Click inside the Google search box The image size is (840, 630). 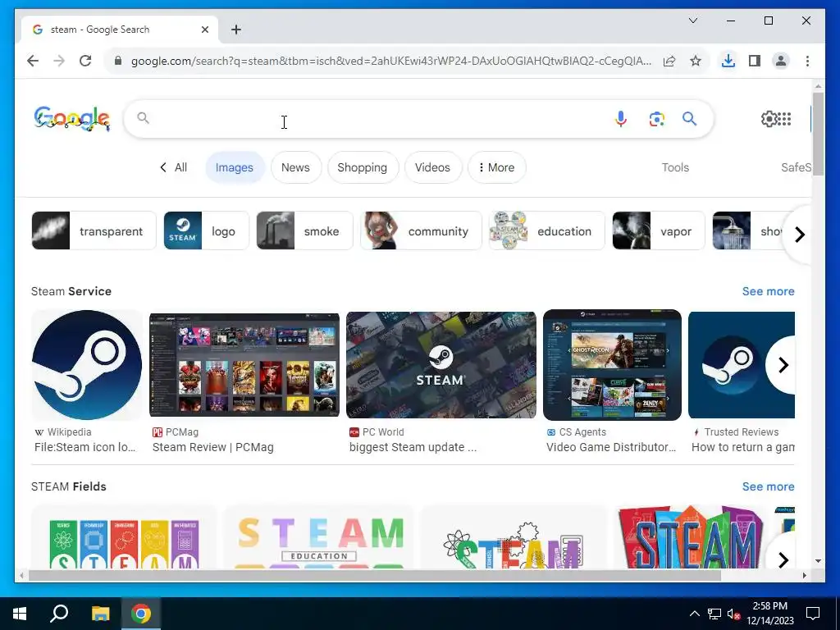375,118
